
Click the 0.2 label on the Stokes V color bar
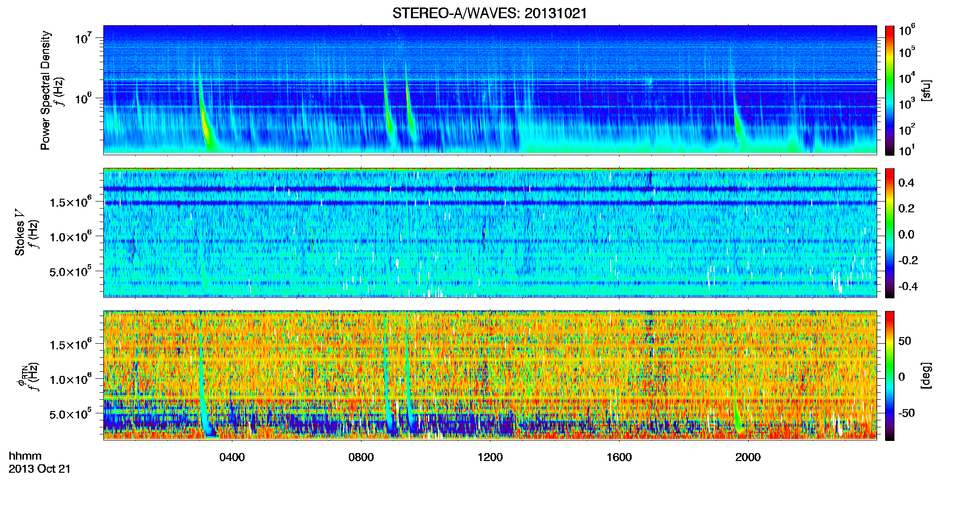[x=906, y=209]
